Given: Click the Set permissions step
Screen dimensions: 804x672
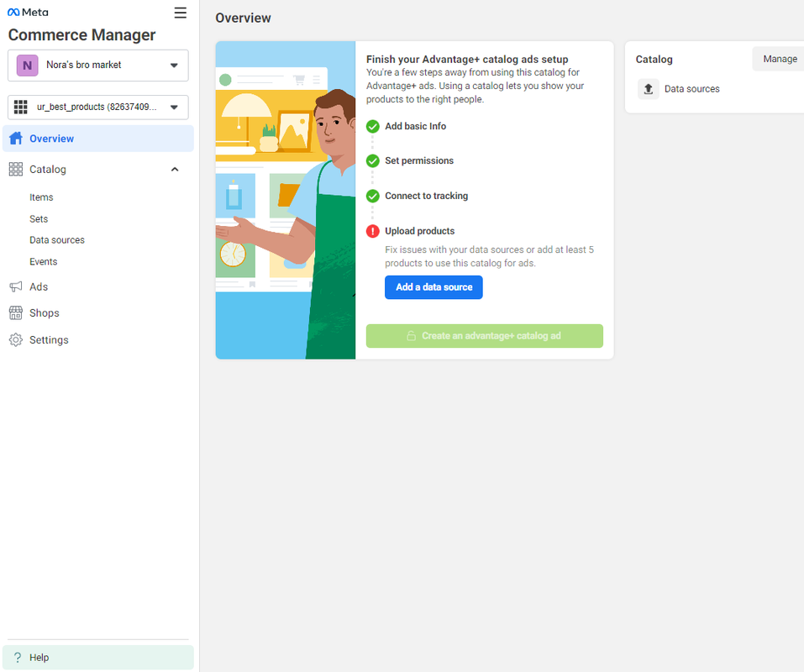Looking at the screenshot, I should click(419, 161).
